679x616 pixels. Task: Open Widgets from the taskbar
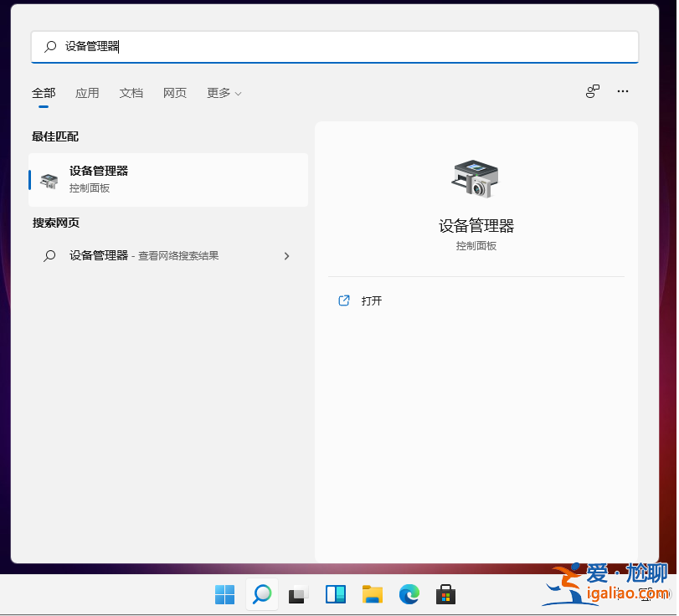[x=335, y=595]
